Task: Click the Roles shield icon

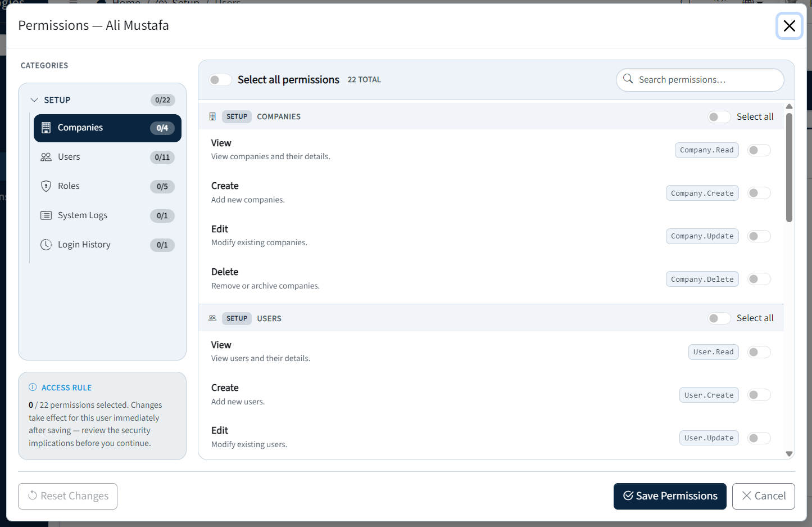Action: (46, 186)
